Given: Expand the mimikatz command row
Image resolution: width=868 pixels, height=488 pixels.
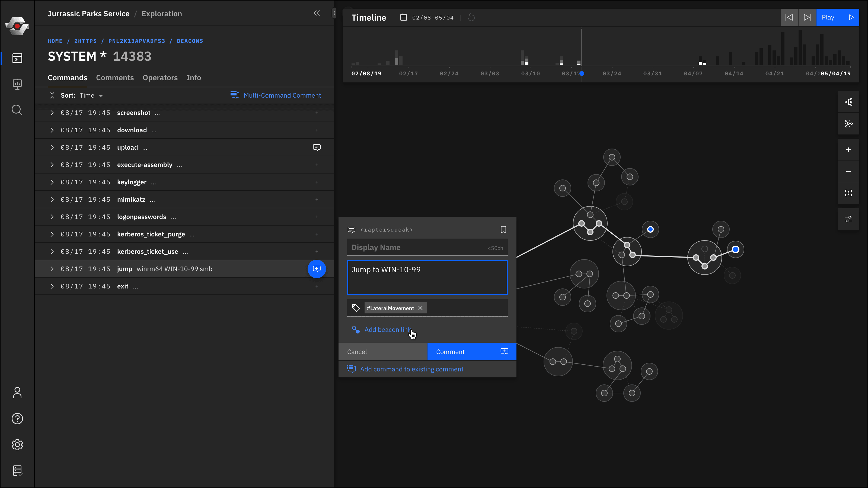Looking at the screenshot, I should tap(52, 199).
